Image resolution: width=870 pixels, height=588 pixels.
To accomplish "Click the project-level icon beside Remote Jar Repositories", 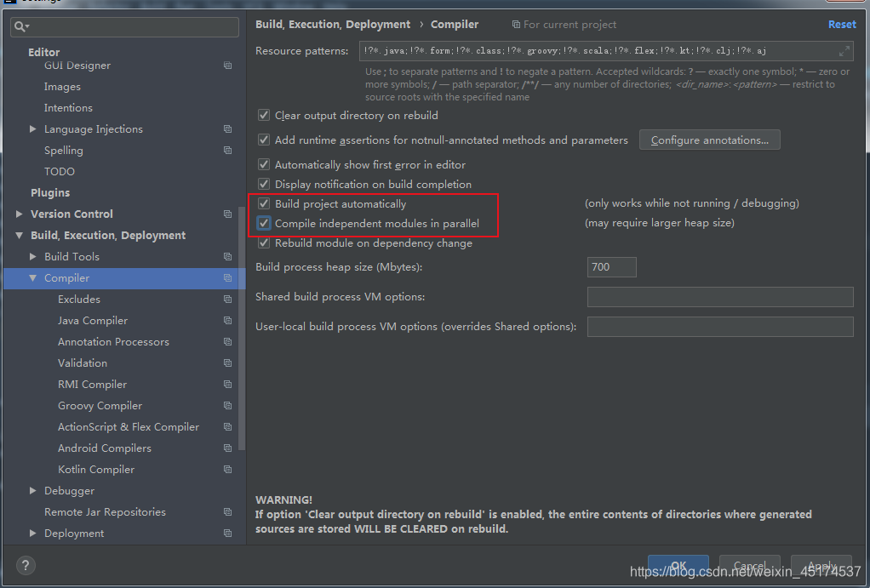I will point(227,512).
